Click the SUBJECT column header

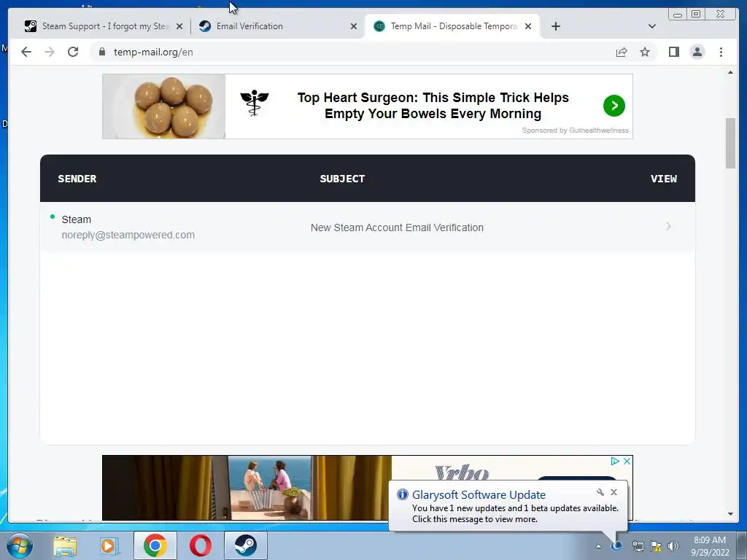[x=342, y=179]
